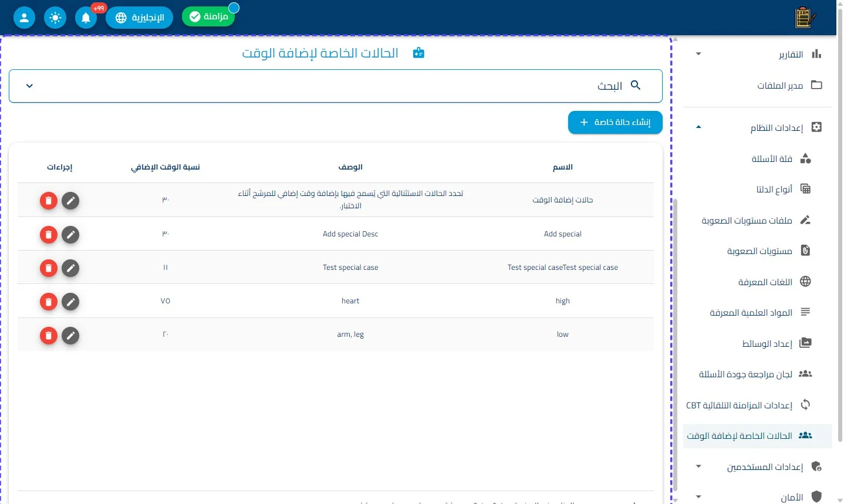Sort by الاسم column header
The height and width of the screenshot is (504, 844).
[x=563, y=167]
